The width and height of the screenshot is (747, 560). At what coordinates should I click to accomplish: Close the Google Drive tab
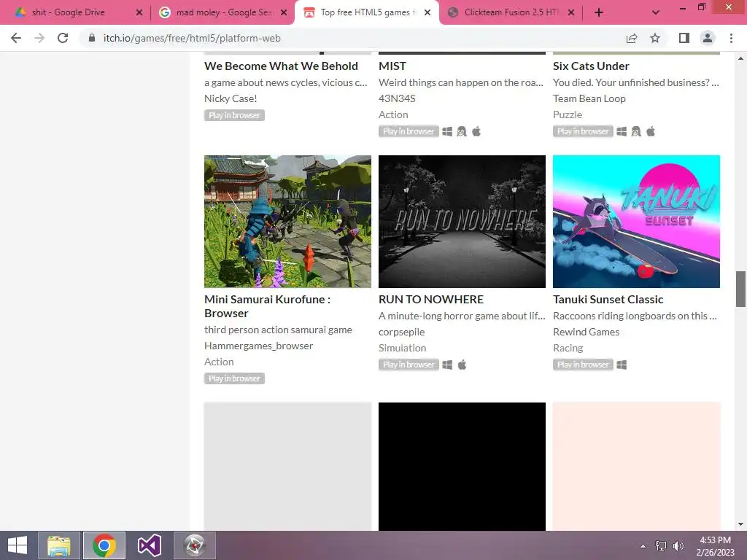click(139, 12)
